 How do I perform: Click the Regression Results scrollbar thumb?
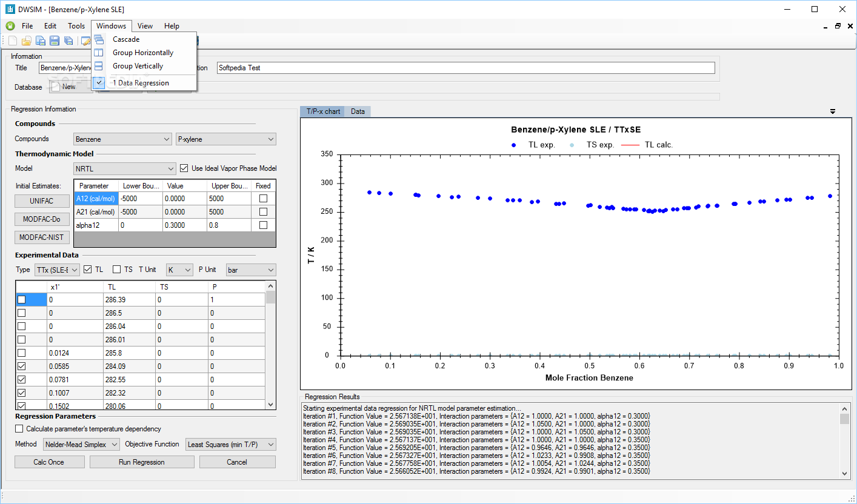pos(845,419)
